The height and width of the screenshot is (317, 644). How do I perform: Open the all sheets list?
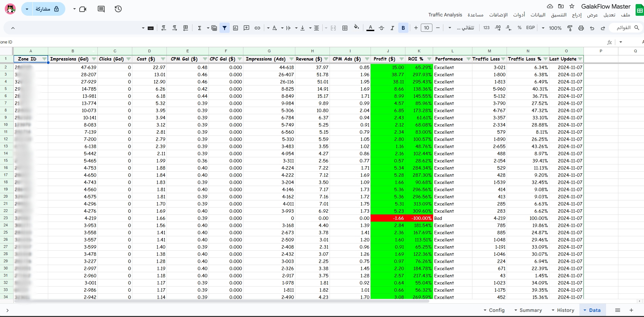(x=617, y=310)
